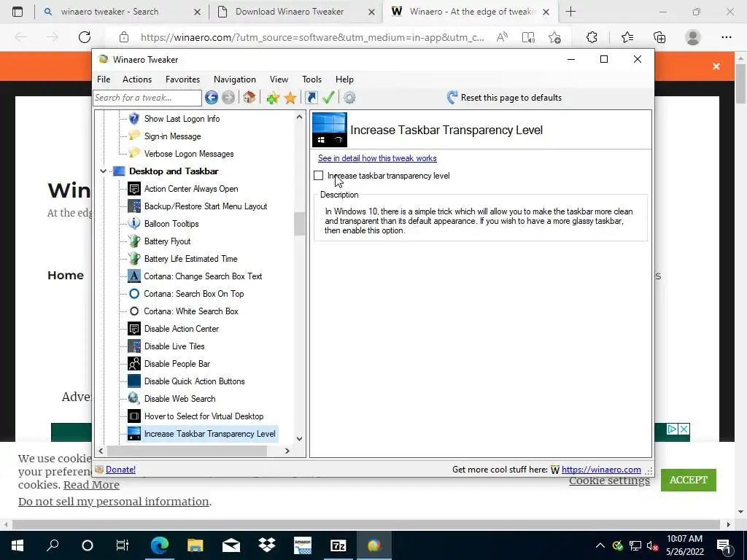Click tree horizontal scroll right arrow
The height and width of the screenshot is (560, 747).
point(287,451)
